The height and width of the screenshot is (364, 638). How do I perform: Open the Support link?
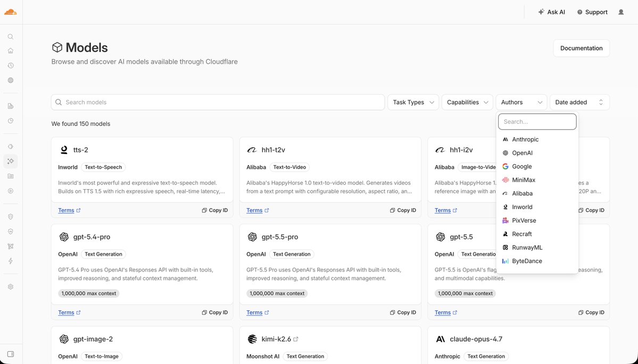(x=592, y=12)
